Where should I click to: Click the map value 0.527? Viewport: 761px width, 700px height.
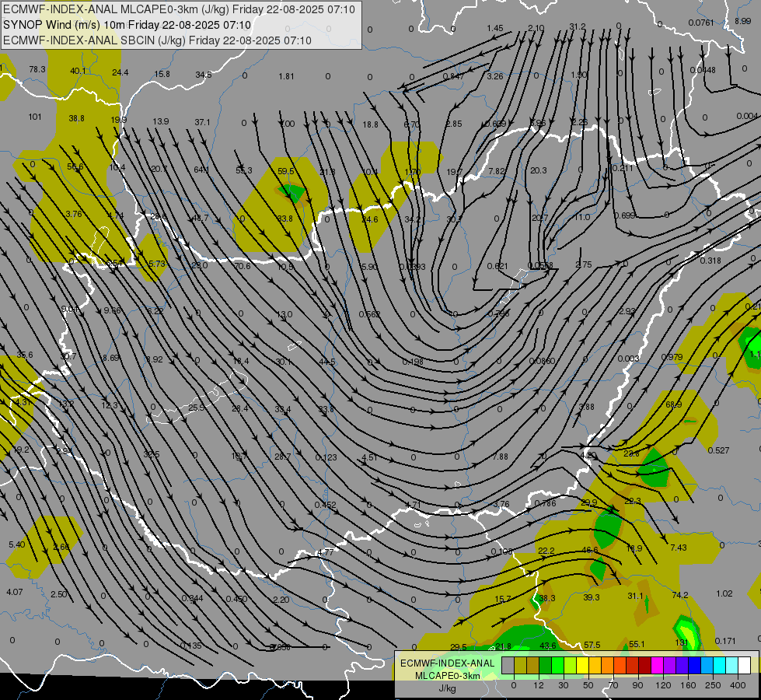718,450
